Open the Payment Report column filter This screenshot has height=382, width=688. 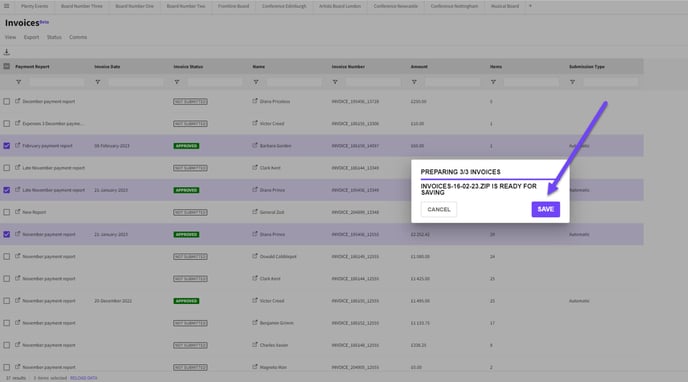pyautogui.click(x=18, y=82)
